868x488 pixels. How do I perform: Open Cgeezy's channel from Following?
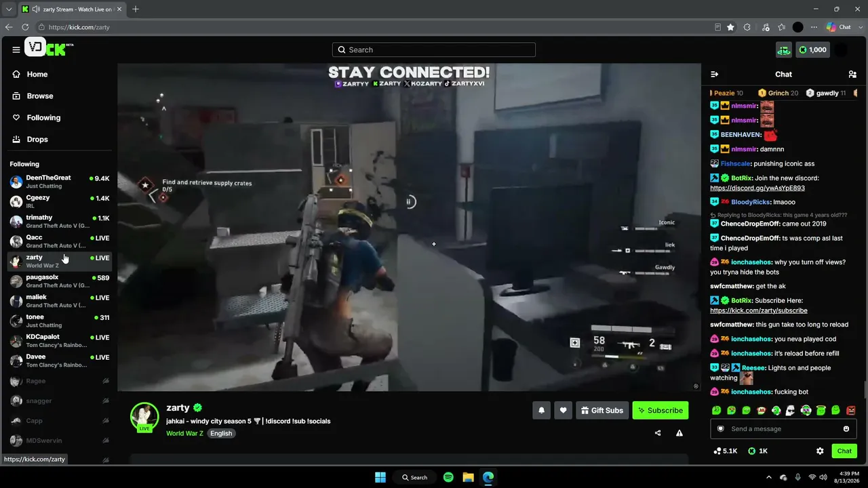[x=60, y=201]
